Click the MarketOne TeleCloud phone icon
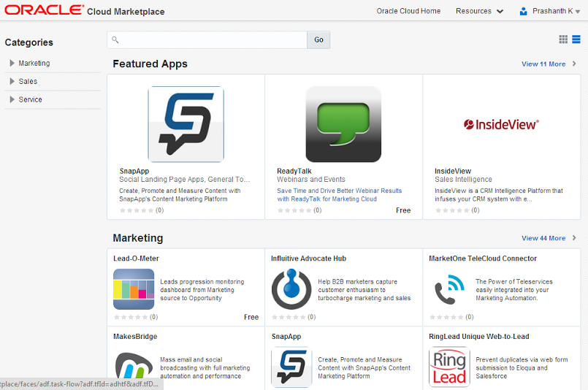 click(449, 289)
